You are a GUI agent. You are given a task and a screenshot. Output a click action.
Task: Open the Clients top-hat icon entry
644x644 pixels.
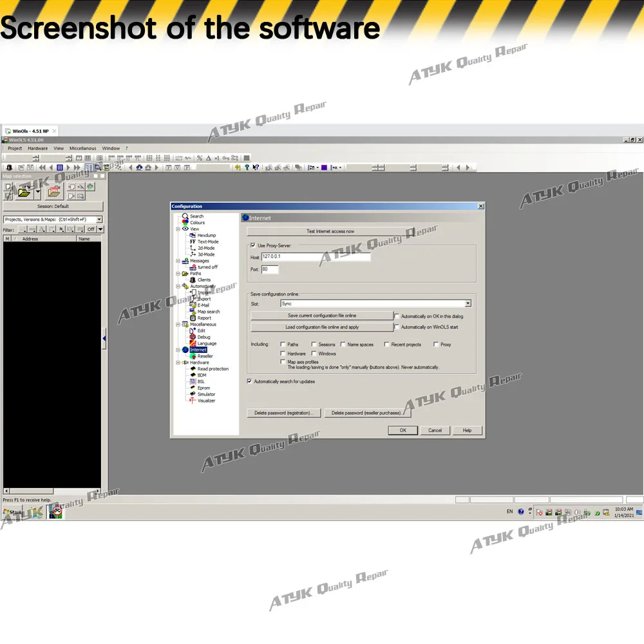coord(193,279)
